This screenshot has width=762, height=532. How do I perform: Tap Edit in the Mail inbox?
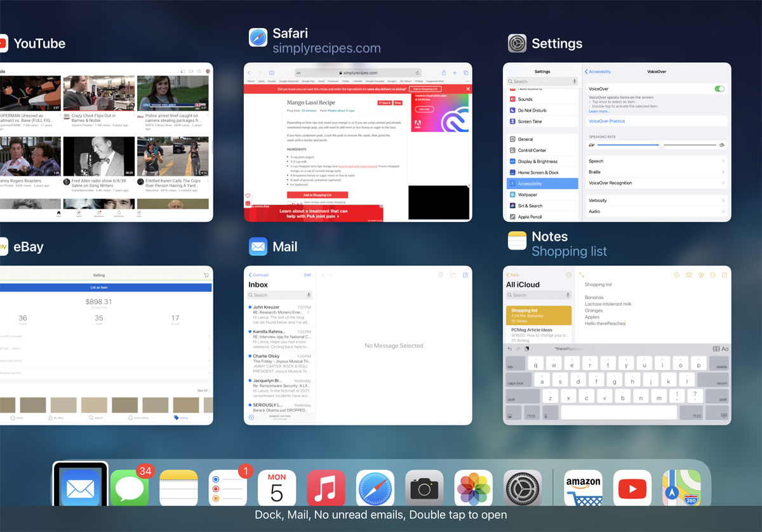click(x=307, y=275)
